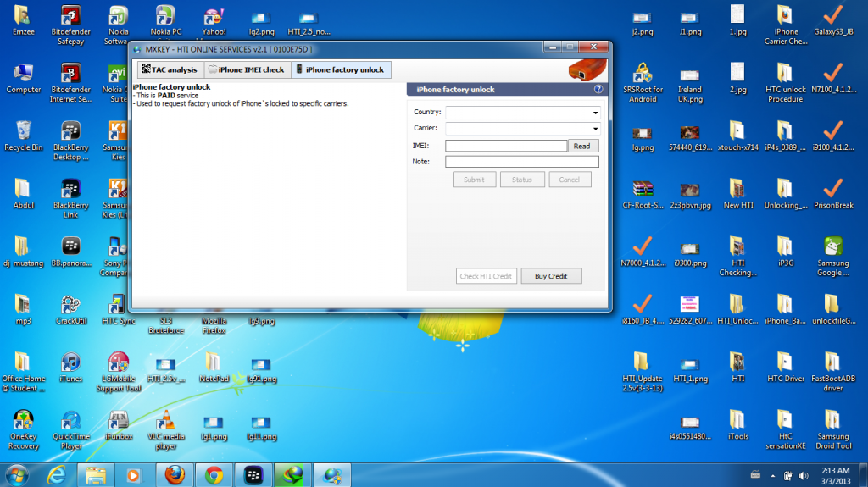Select the Bitdefender Safepay desktop icon

pos(71,25)
